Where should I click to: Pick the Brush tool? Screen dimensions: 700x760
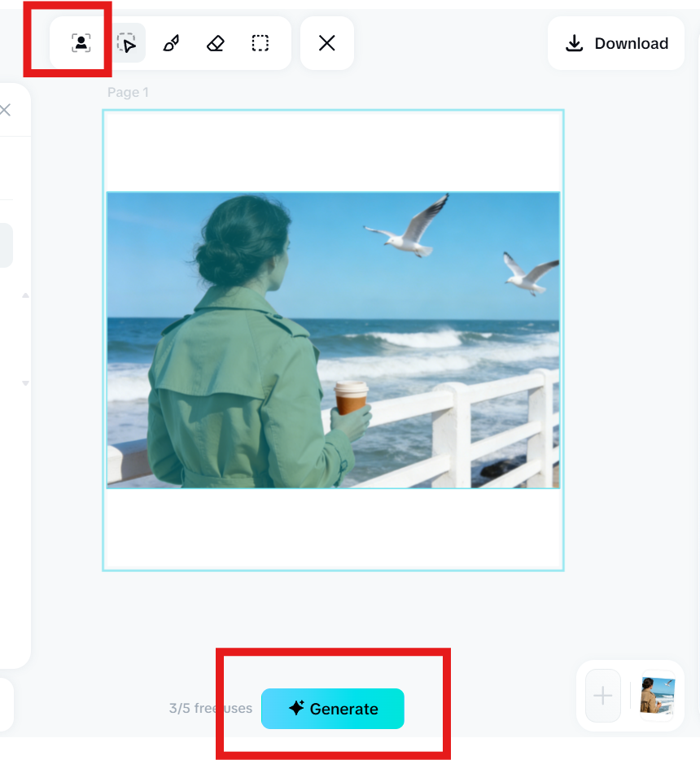point(171,43)
